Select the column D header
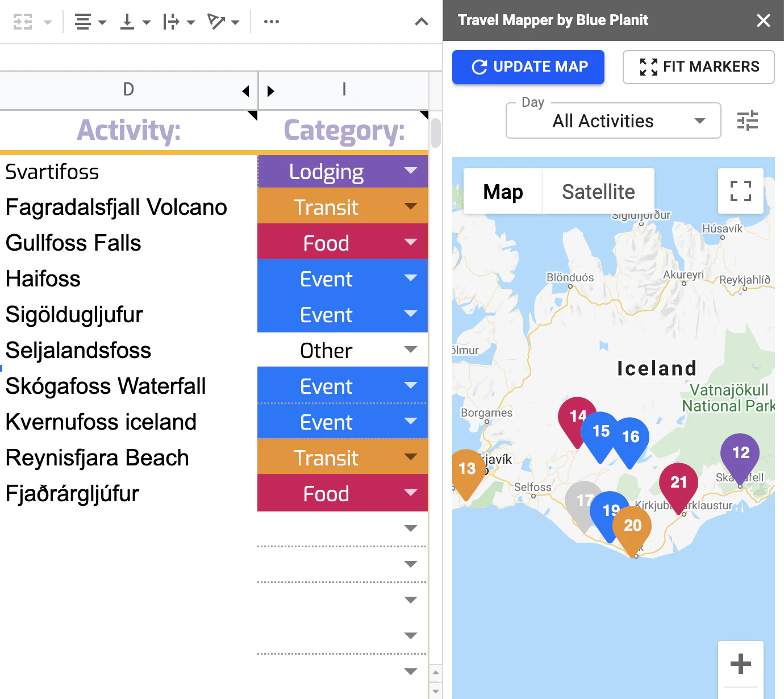The width and height of the screenshot is (784, 699). 128,90
